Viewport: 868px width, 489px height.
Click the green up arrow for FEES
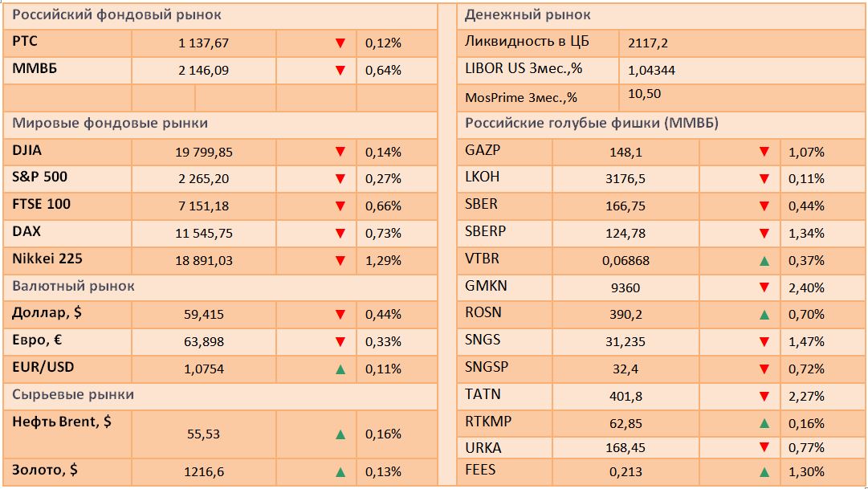(x=764, y=472)
